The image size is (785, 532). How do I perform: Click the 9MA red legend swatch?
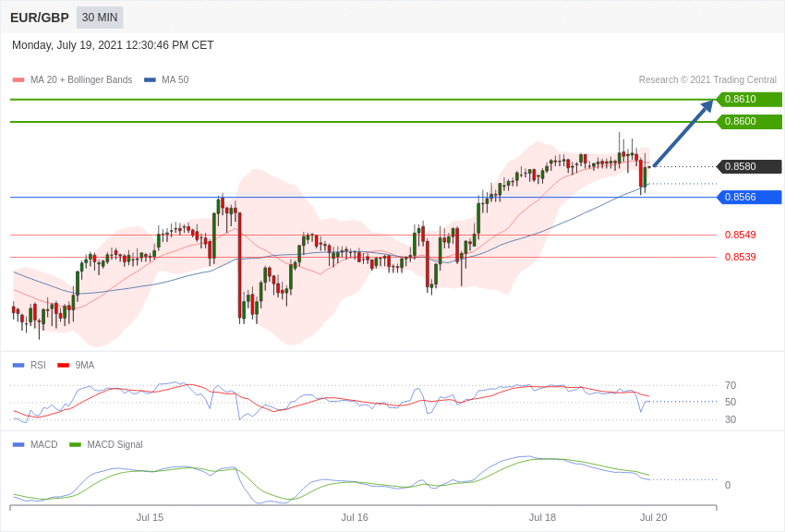(x=63, y=366)
